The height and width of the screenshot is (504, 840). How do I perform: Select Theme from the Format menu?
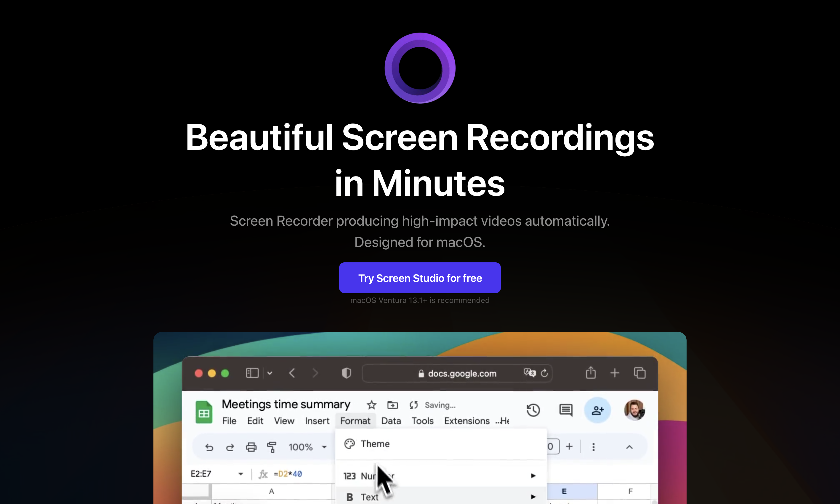[x=375, y=444]
